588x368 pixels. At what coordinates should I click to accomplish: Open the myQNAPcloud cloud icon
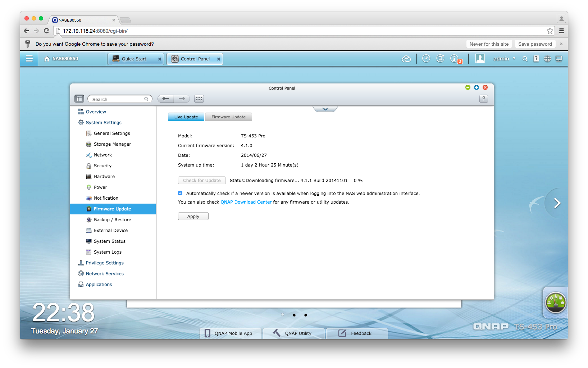[x=406, y=59]
